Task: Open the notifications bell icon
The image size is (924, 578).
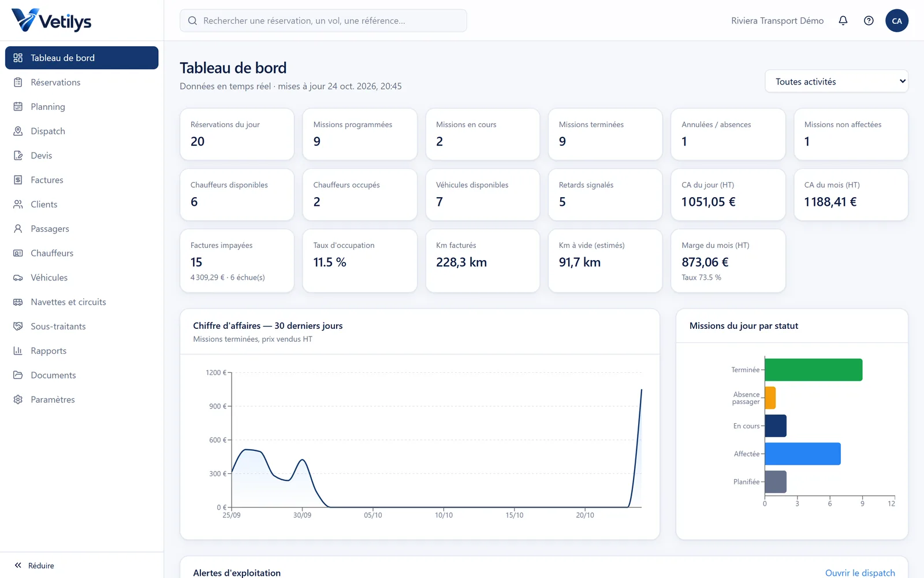Action: (x=843, y=21)
